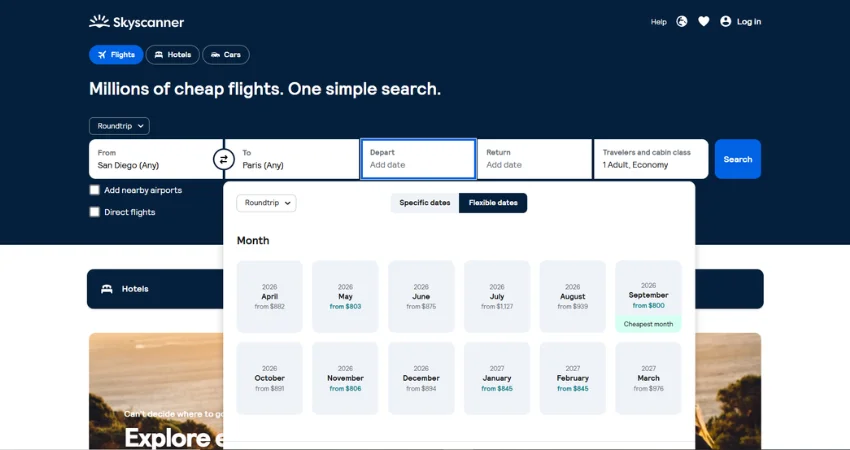This screenshot has height=450, width=850.
Task: Choose June 2026 month card
Action: click(421, 297)
